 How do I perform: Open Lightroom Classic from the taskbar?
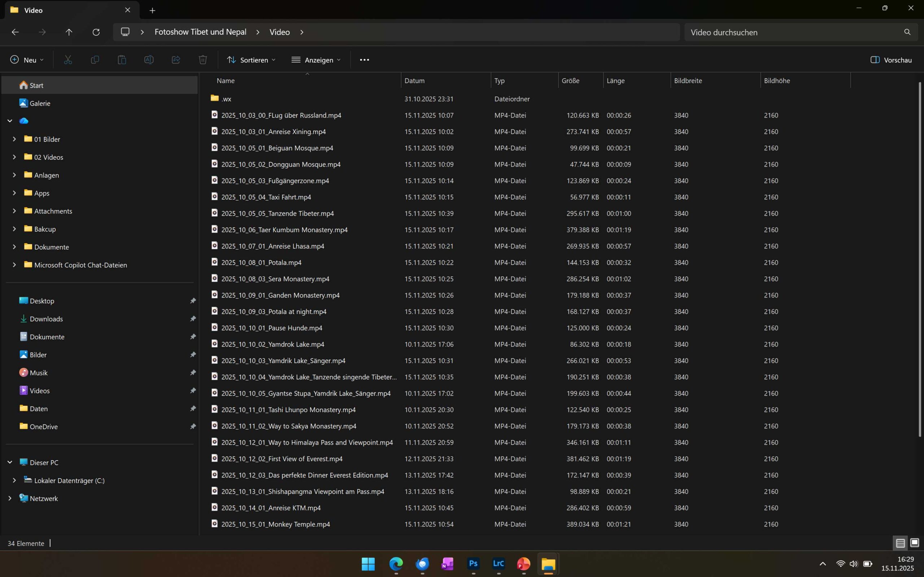coord(498,564)
